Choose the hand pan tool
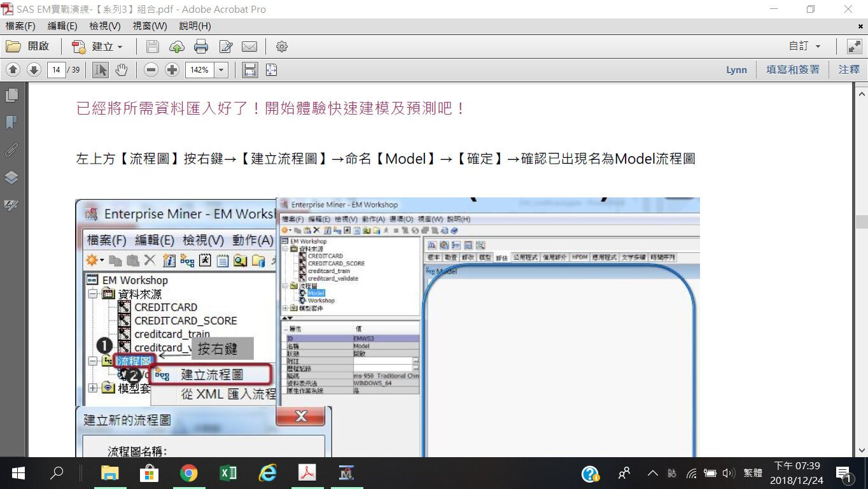The image size is (868, 489). tap(121, 70)
